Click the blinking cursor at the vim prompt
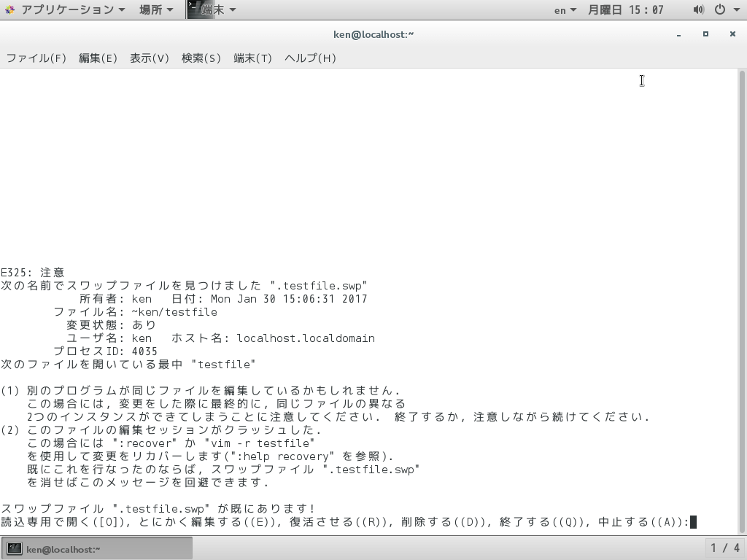 [694, 521]
